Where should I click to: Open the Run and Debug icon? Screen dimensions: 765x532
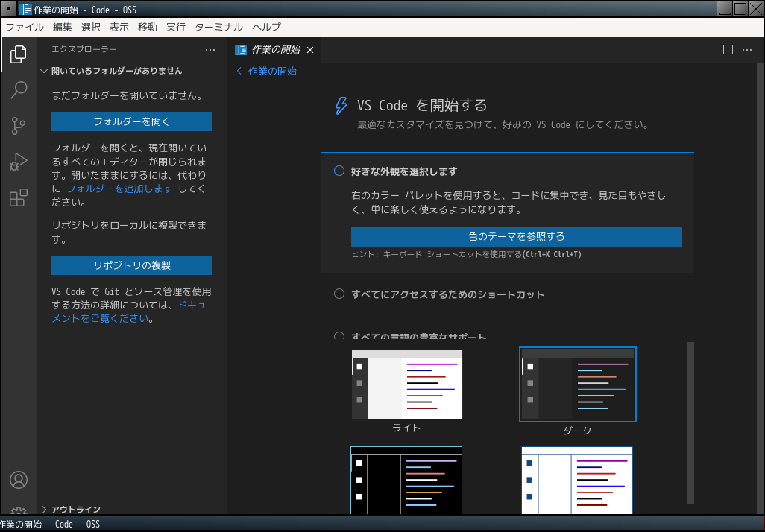18,162
